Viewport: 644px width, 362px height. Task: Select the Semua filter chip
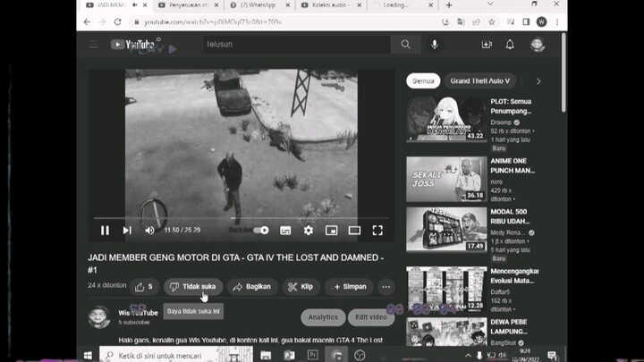pos(423,80)
